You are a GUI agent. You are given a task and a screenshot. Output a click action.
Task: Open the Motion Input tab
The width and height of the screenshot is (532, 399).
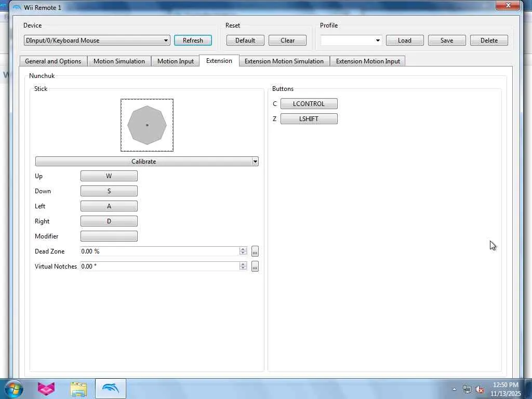coord(176,61)
